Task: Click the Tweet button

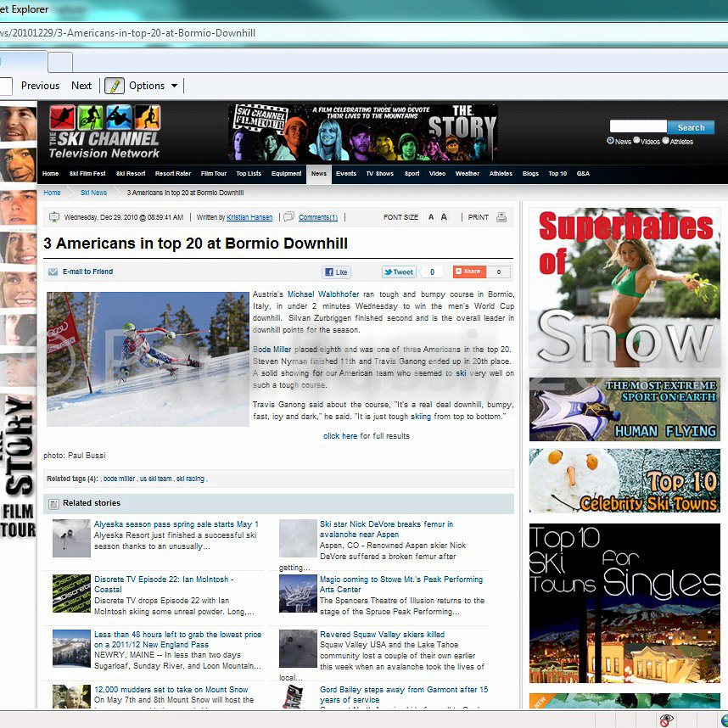Action: pos(399,272)
